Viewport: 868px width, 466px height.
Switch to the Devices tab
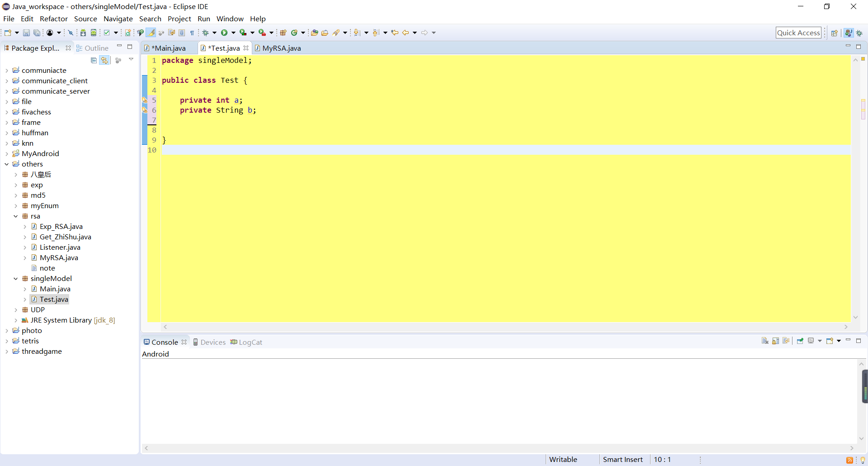[x=209, y=342]
